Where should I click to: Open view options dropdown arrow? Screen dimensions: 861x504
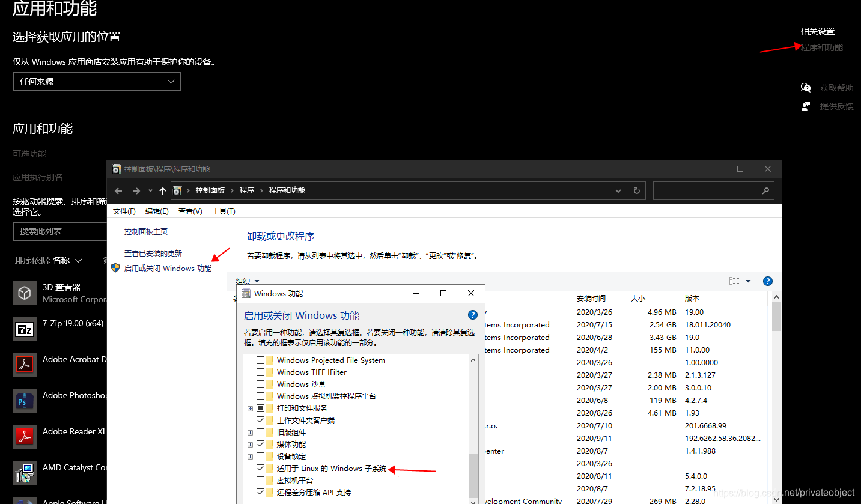tap(748, 281)
